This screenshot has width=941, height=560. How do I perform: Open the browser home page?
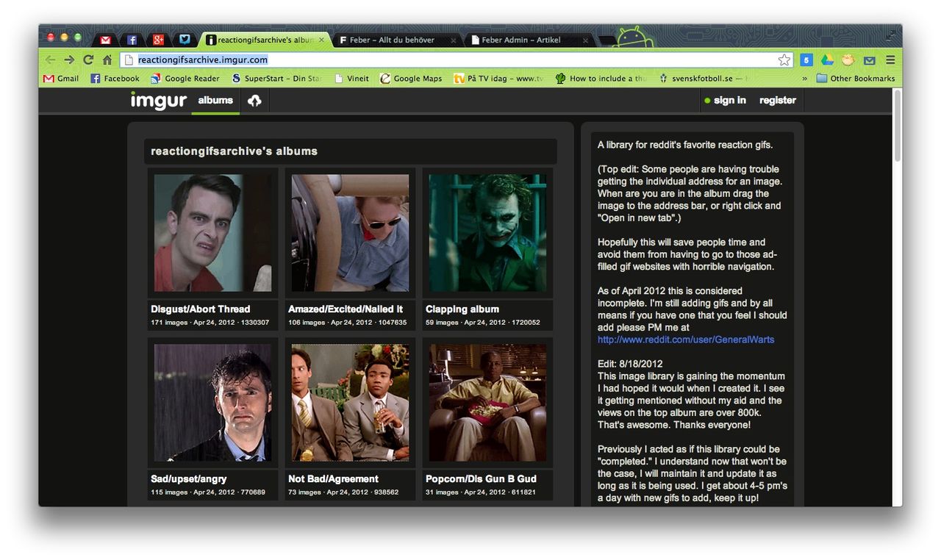[107, 60]
